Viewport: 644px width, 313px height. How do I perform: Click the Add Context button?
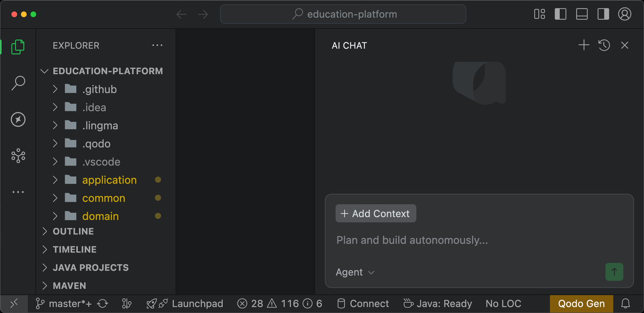376,214
